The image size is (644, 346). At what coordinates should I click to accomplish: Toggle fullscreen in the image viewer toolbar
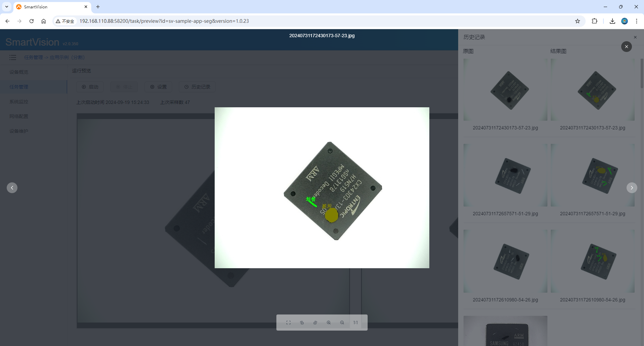point(288,323)
